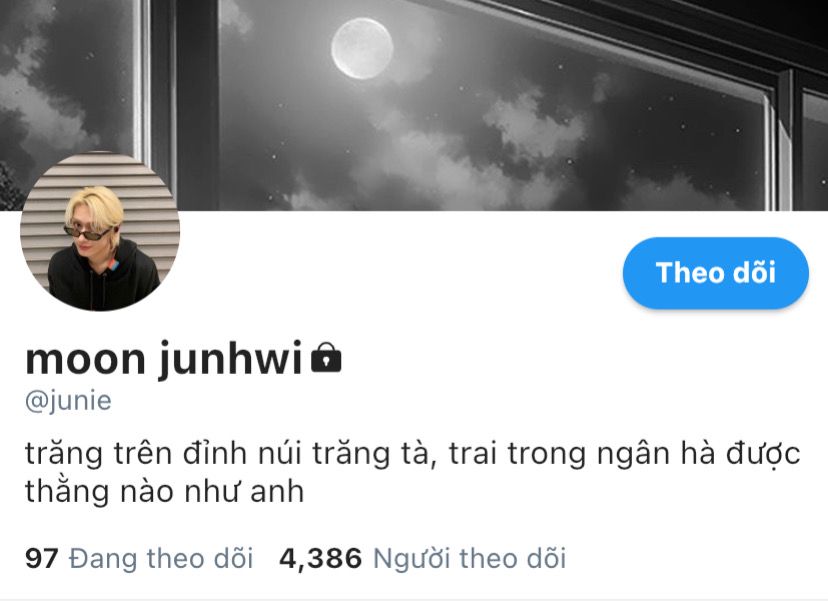Open the blond-haired profile avatar photo
The height and width of the screenshot is (601, 828).
click(100, 231)
